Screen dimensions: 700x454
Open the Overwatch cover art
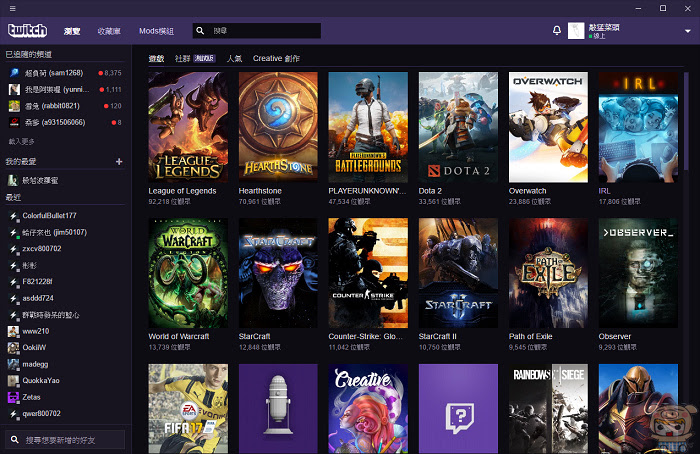(548, 127)
